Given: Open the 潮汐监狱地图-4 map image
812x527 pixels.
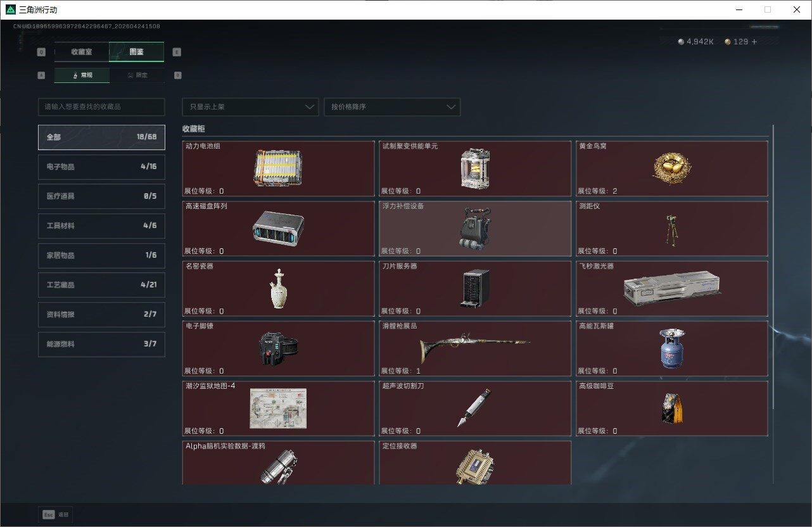Looking at the screenshot, I should 278,409.
